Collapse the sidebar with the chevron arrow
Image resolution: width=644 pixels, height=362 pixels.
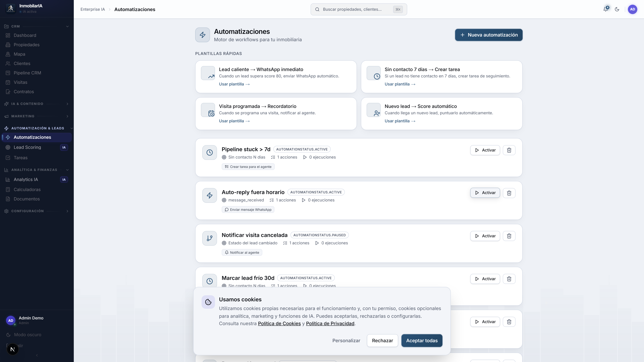(x=37, y=355)
